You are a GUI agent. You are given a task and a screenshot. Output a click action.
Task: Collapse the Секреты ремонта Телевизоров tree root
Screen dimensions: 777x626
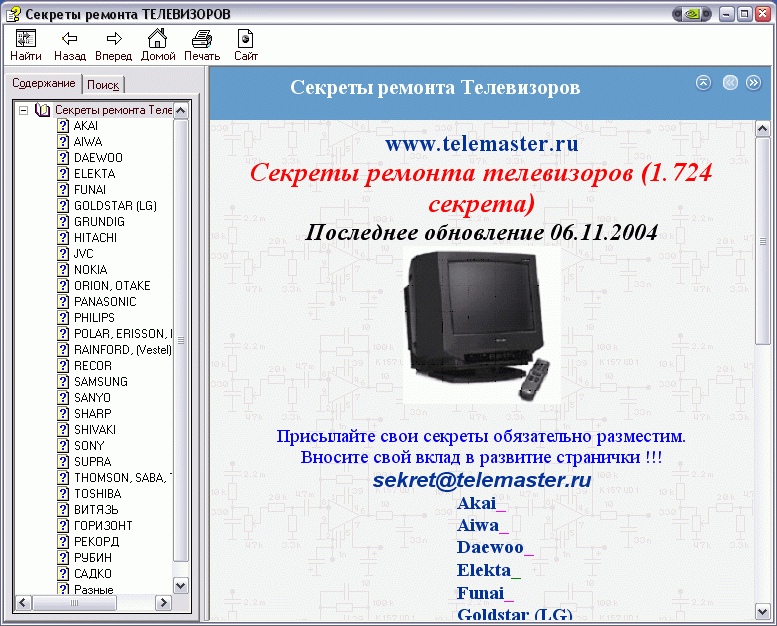click(x=23, y=110)
